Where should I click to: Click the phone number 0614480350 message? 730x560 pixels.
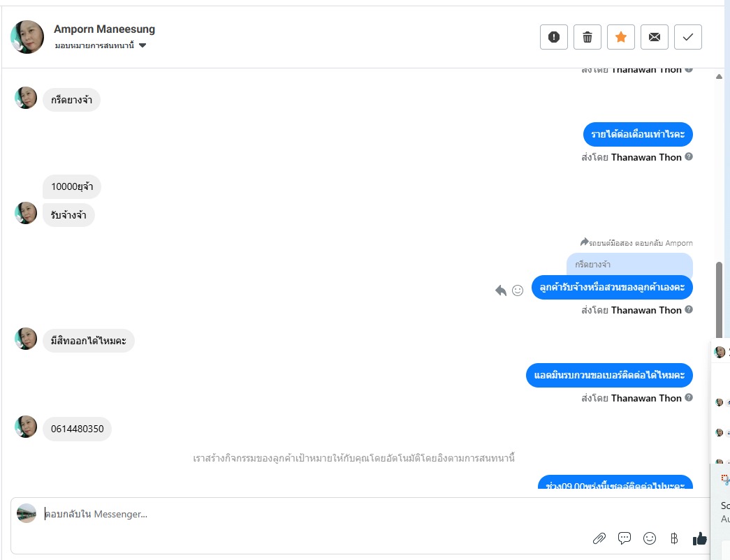[77, 429]
